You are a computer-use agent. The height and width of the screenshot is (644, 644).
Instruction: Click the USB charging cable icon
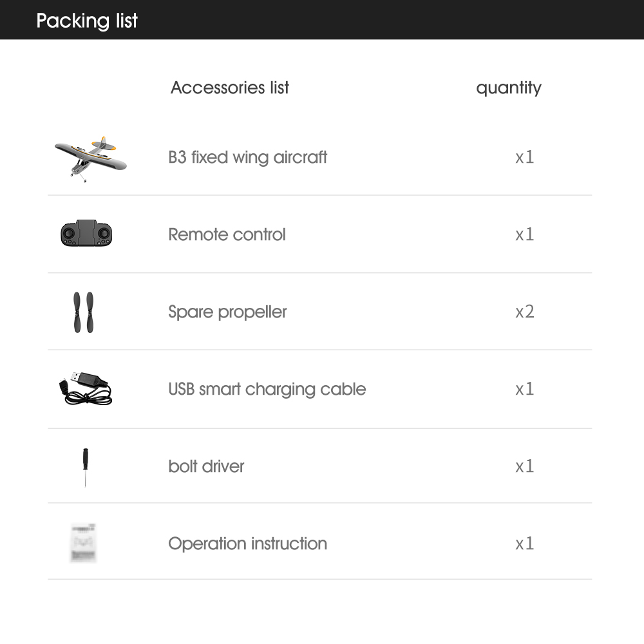(x=88, y=388)
